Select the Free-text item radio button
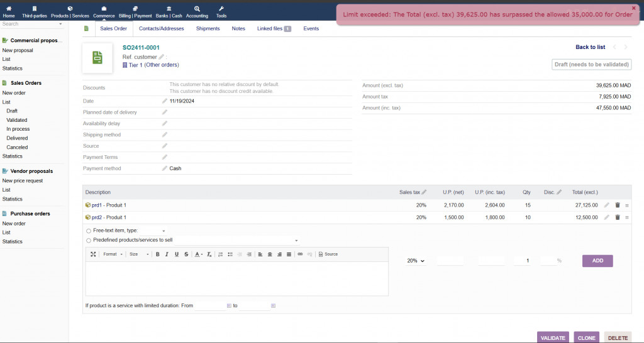 point(89,231)
